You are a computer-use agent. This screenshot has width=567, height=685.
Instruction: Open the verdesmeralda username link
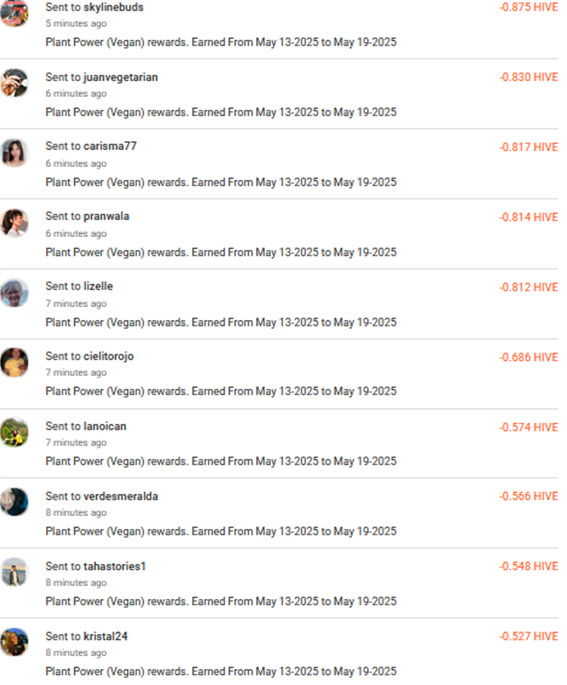click(x=121, y=496)
